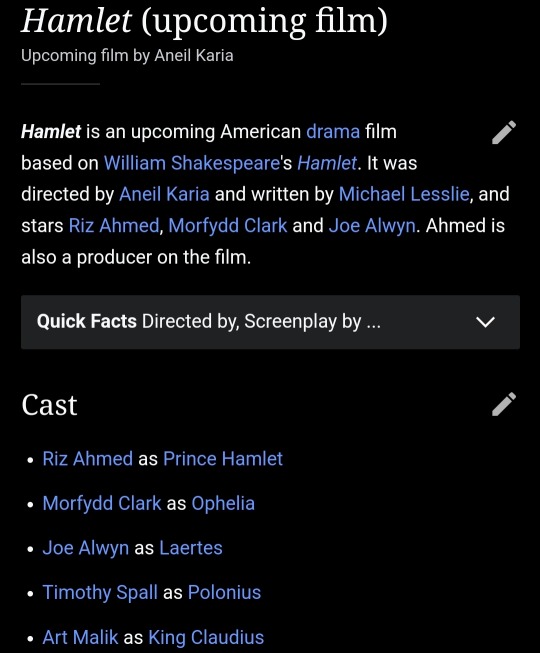Screen dimensions: 540x653
Task: Visit the Aneil Karia director link in paragraph
Action: [x=164, y=194]
